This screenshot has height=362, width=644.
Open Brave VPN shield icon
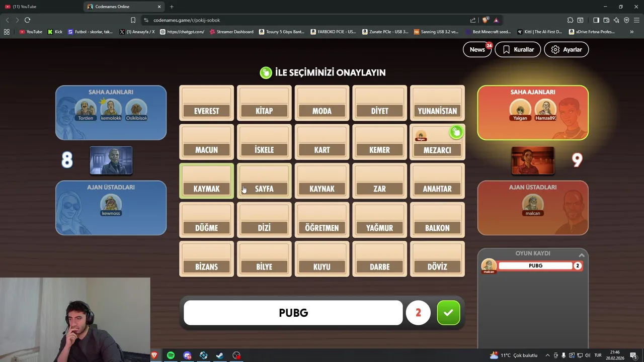point(626,20)
